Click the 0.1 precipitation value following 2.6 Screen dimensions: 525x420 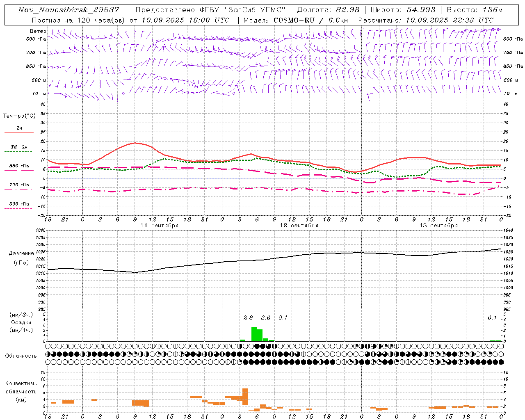click(x=283, y=317)
